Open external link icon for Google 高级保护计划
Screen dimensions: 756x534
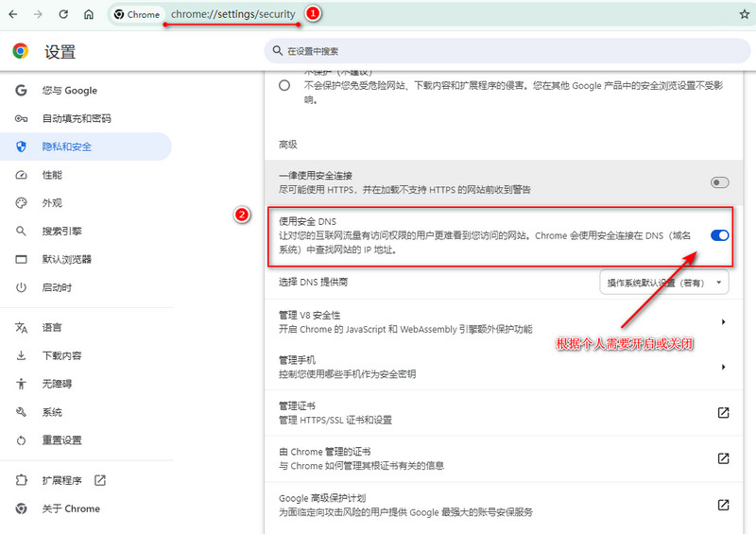tap(723, 505)
